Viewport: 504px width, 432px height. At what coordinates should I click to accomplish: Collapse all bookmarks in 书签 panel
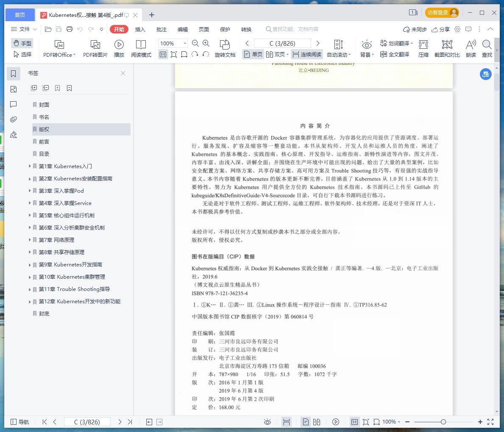(46, 88)
